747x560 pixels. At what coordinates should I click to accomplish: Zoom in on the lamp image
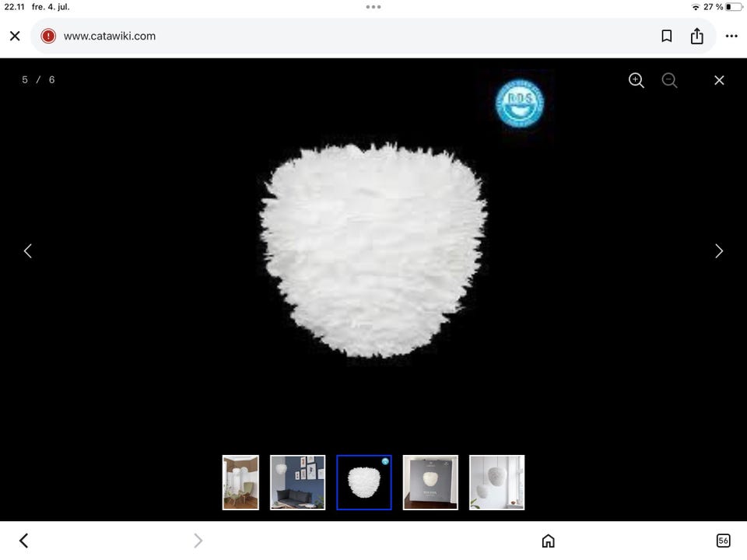(636, 80)
